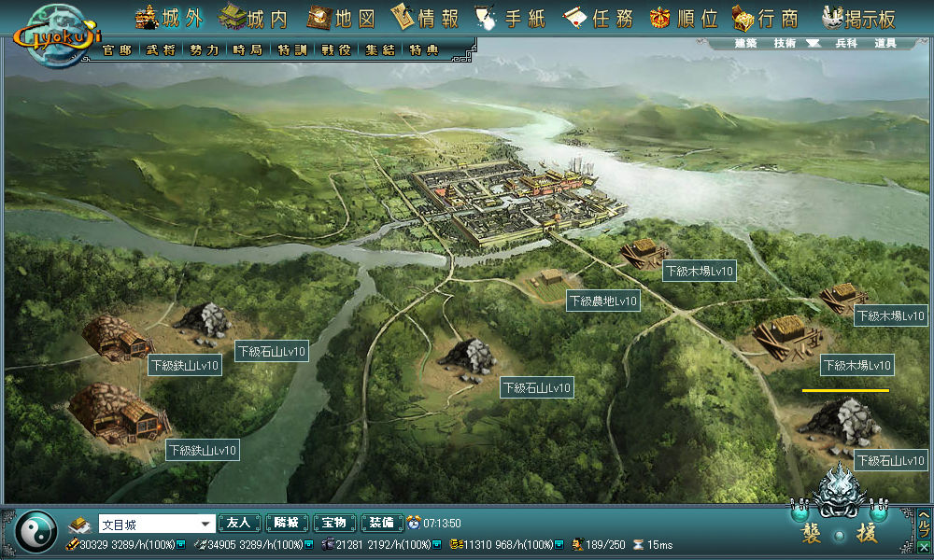934x560 pixels.
Task: Select the 勢力 faction tab
Action: [205, 50]
